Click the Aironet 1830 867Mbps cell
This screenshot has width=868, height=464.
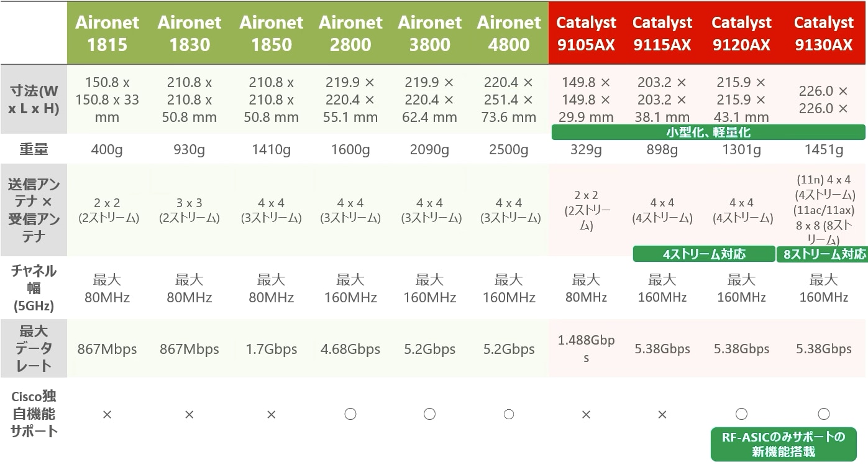pyautogui.click(x=190, y=349)
